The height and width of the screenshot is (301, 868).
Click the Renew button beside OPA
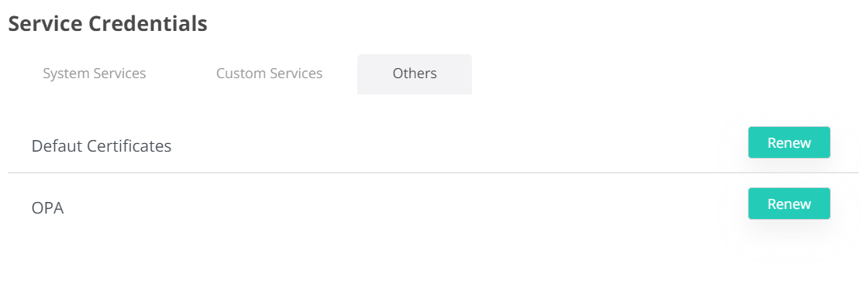pos(789,204)
